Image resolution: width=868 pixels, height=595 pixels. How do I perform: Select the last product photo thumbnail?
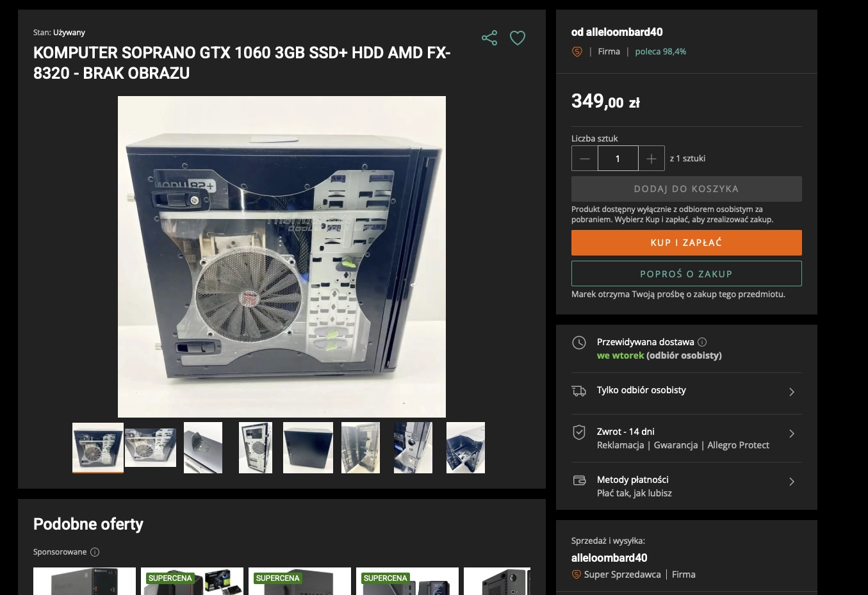pos(466,448)
